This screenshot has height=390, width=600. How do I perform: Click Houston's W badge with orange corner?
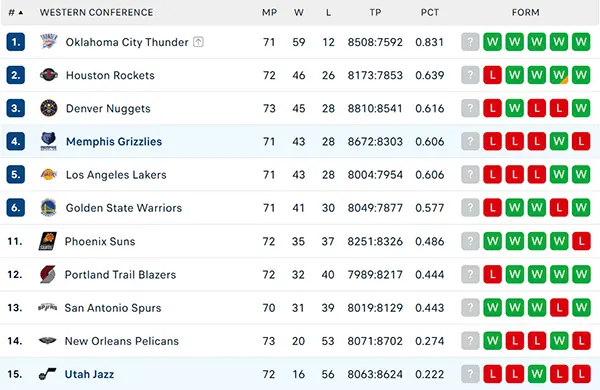[559, 75]
